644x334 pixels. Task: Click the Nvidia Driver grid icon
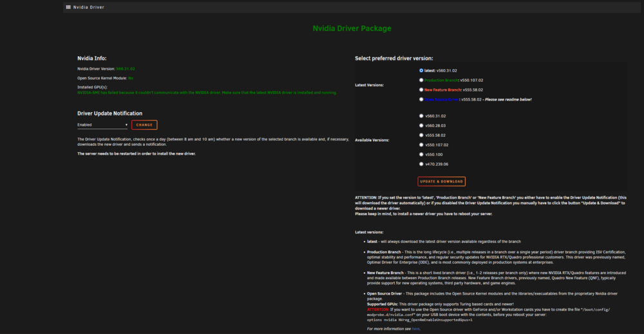[x=68, y=7]
